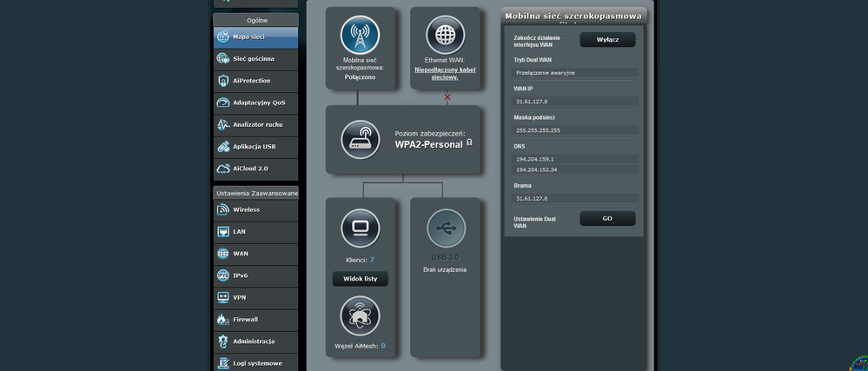Select the router icon in the network map
The image size is (868, 371).
[x=360, y=139]
